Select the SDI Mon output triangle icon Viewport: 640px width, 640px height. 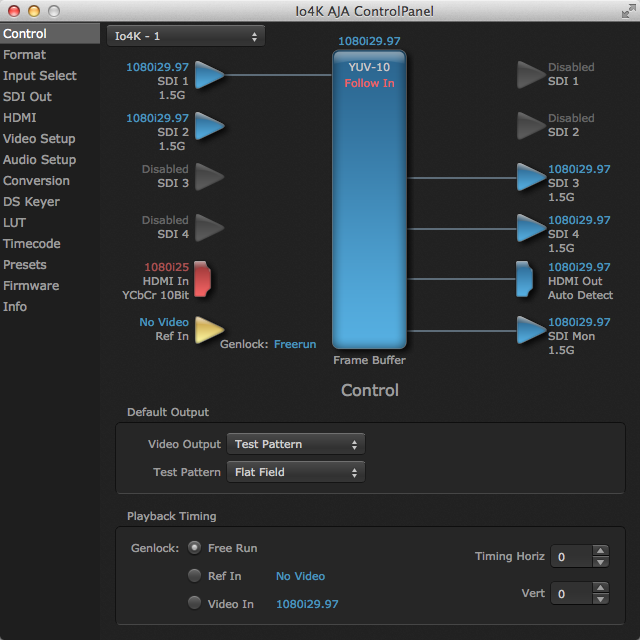click(530, 331)
